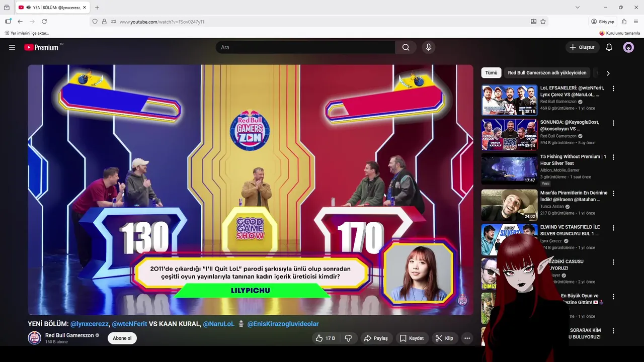Viewport: 644px width, 362px height.
Task: Open options for T5 Fishing video
Action: (x=613, y=157)
